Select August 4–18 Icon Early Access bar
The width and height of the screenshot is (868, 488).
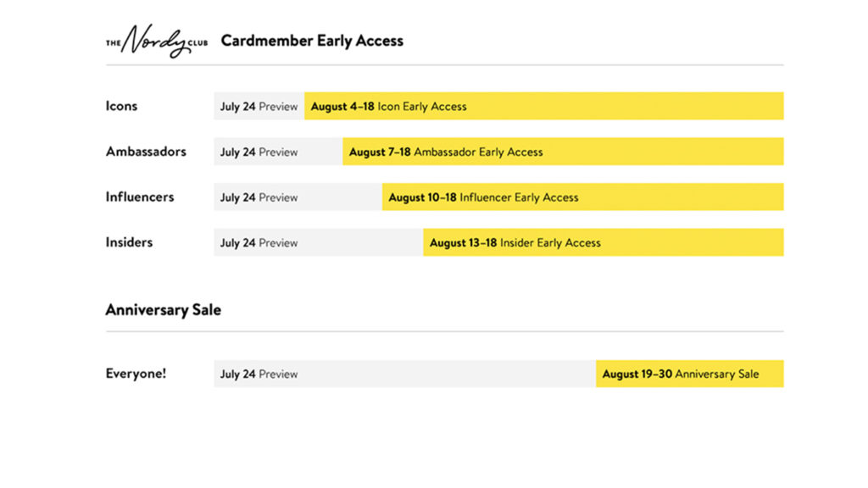click(544, 106)
